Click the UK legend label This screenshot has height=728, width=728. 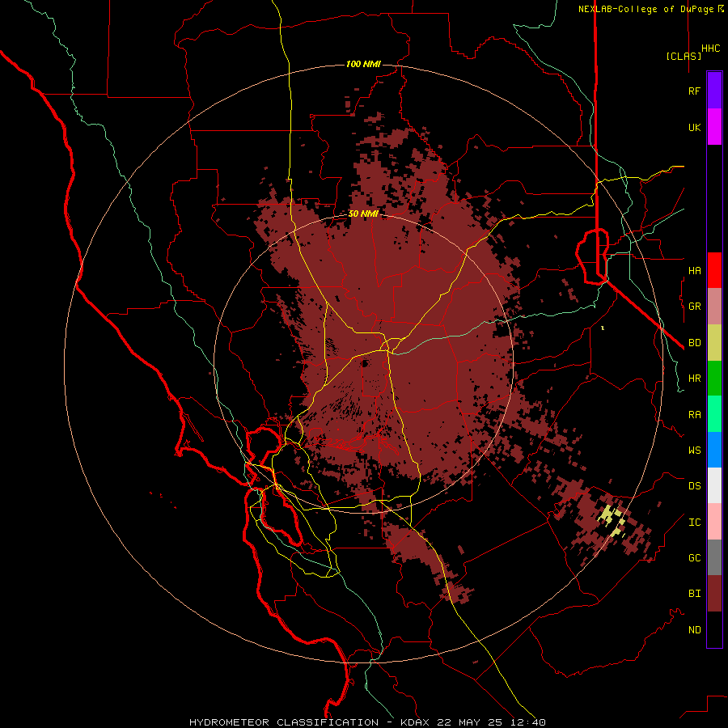click(694, 127)
